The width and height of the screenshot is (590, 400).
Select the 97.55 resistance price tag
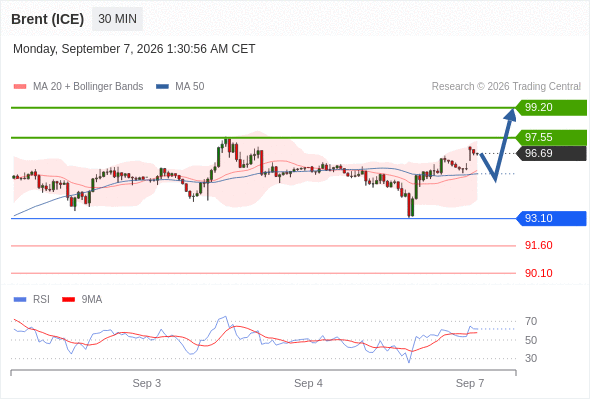tap(551, 137)
